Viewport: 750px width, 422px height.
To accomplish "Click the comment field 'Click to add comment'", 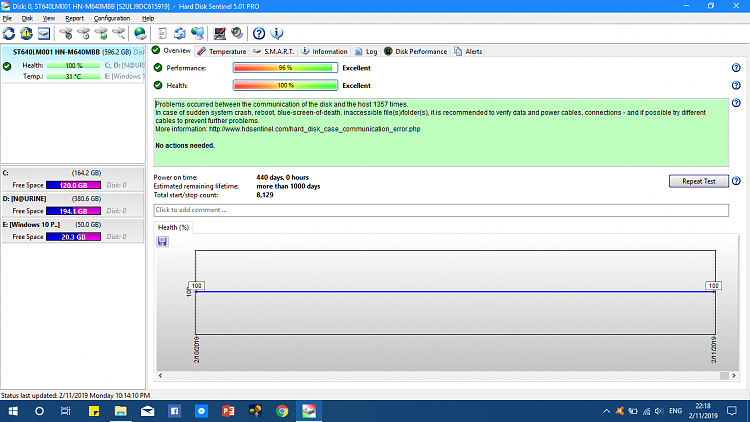I will (441, 210).
